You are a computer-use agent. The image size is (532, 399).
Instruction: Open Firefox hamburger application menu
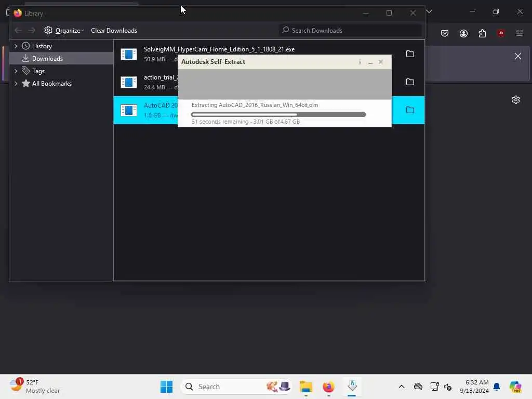click(519, 33)
